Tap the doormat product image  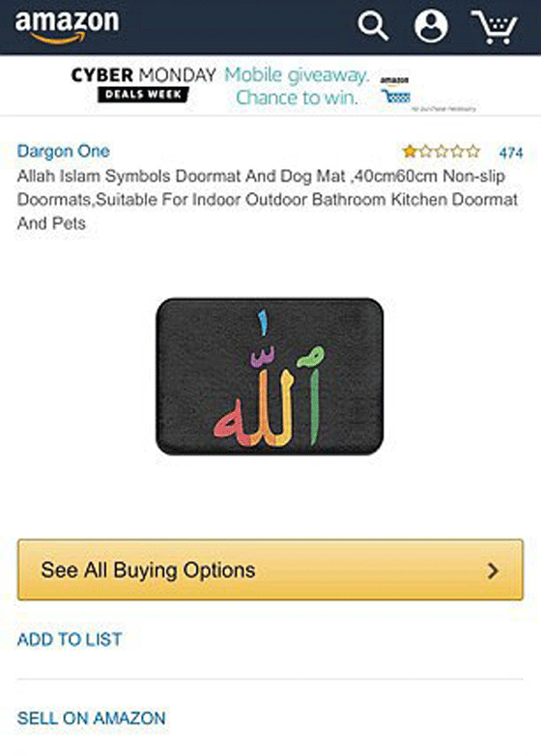click(x=270, y=377)
